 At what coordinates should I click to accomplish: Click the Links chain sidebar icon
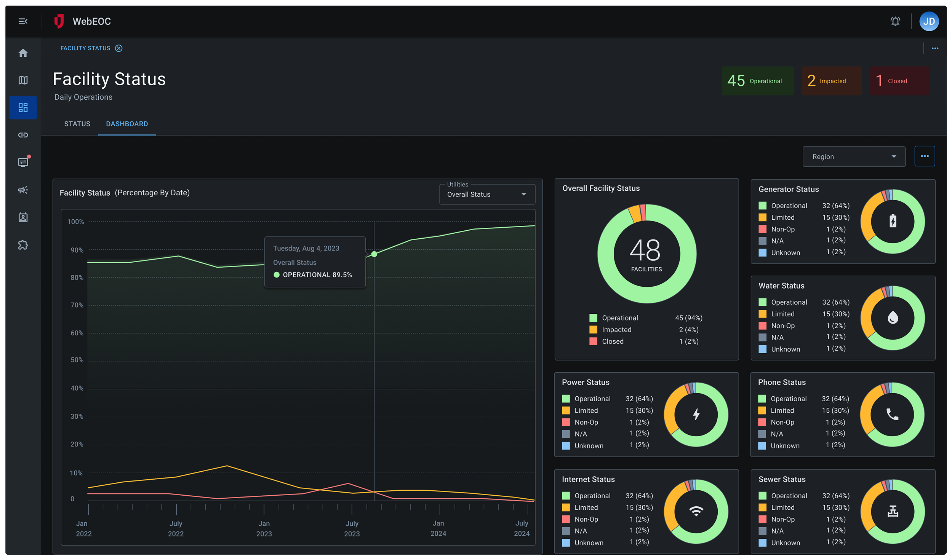point(23,135)
